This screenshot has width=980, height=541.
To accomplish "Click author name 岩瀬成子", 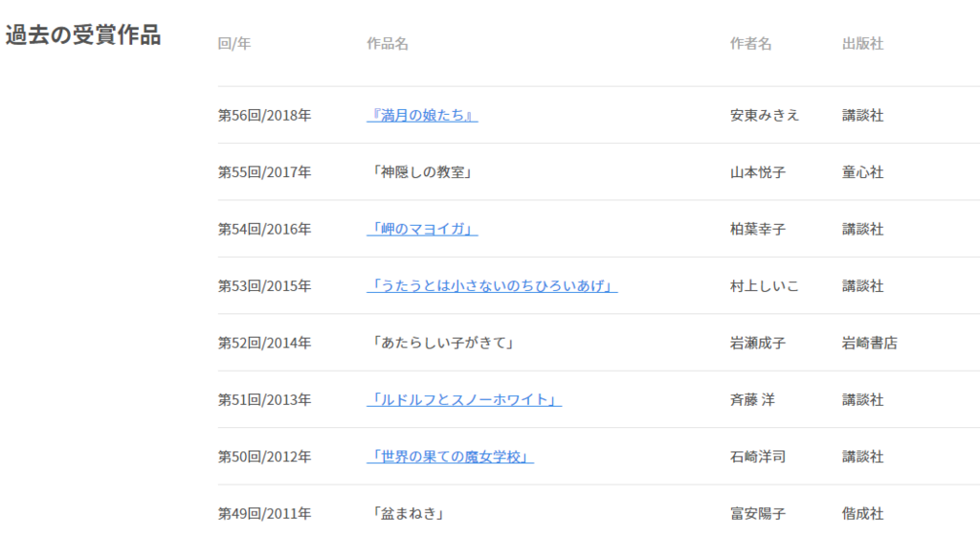I will pyautogui.click(x=758, y=343).
